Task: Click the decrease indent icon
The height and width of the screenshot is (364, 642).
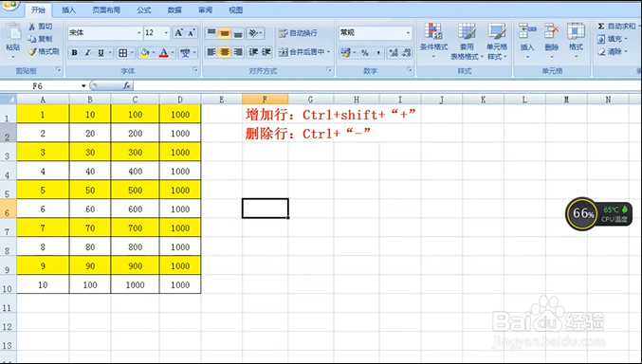Action: (x=253, y=52)
